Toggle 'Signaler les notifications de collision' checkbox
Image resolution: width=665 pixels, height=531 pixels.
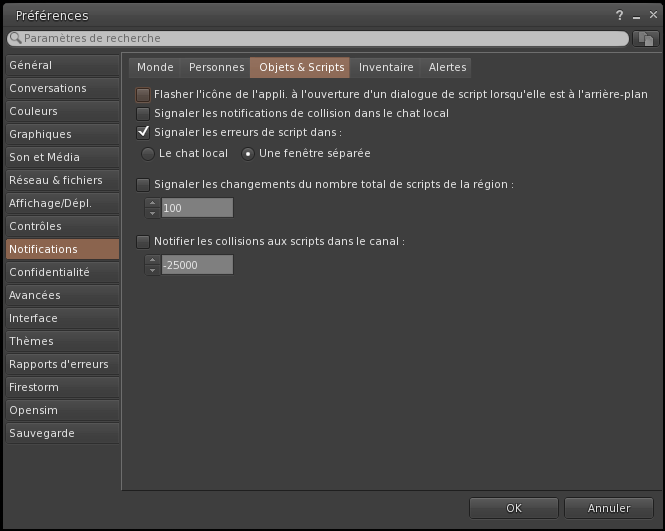[143, 114]
